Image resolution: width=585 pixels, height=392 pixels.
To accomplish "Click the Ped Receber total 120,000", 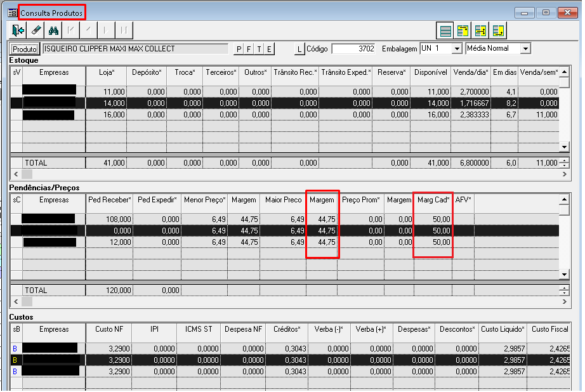I will pos(110,291).
